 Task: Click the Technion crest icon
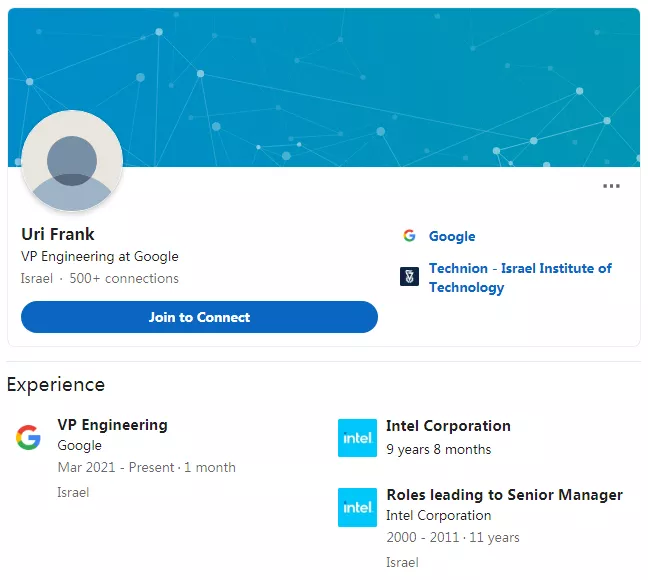409,277
